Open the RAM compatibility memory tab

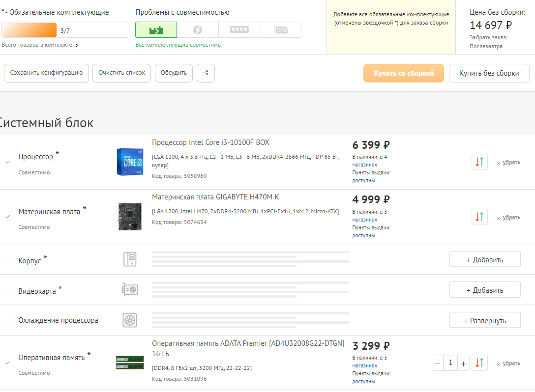click(x=239, y=29)
